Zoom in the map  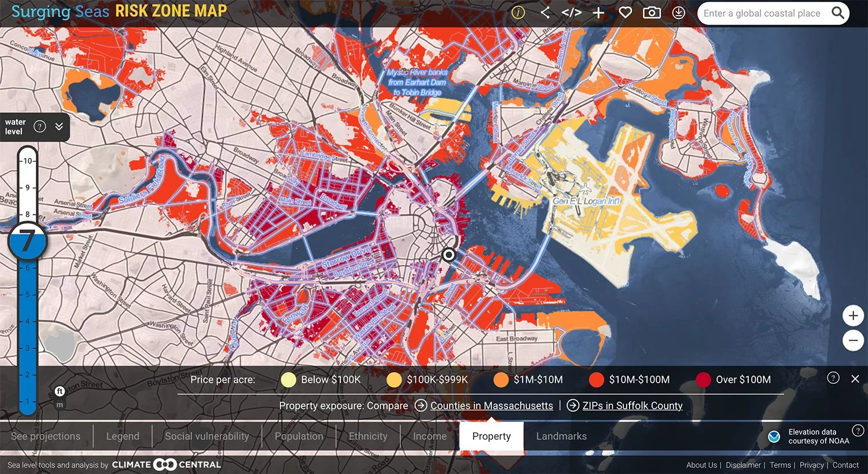pos(853,315)
